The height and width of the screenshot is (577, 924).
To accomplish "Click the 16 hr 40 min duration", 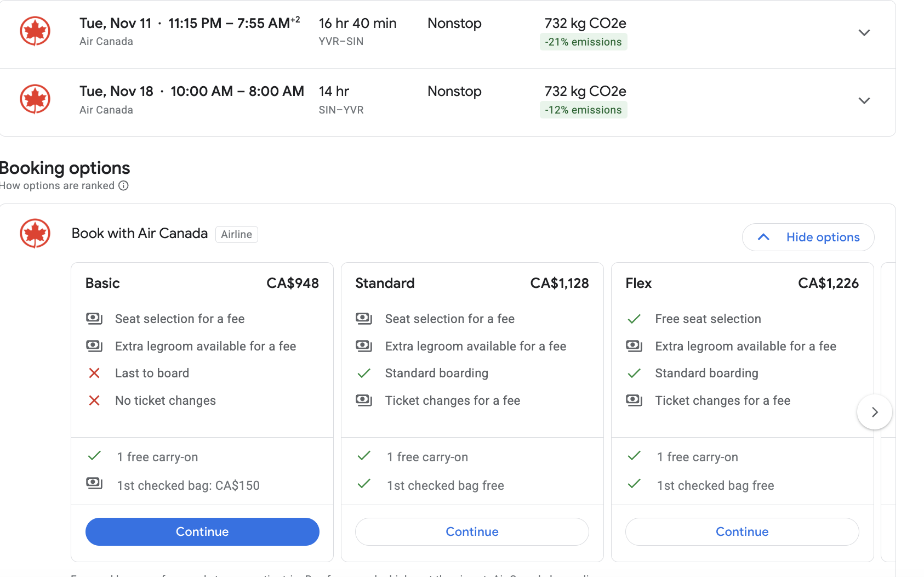I will tap(357, 23).
